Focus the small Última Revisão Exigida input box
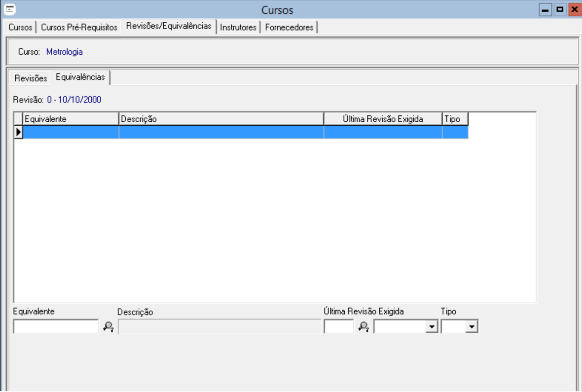Screen dimensions: 582x392 tap(338, 326)
